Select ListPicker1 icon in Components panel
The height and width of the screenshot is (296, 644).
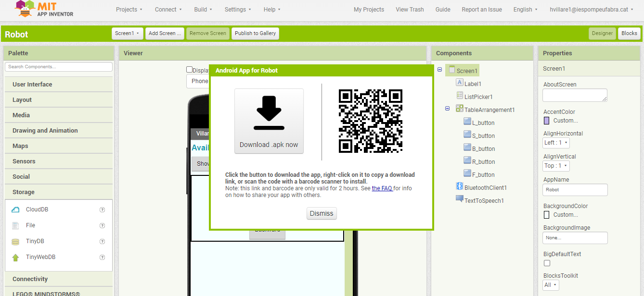[x=459, y=96]
